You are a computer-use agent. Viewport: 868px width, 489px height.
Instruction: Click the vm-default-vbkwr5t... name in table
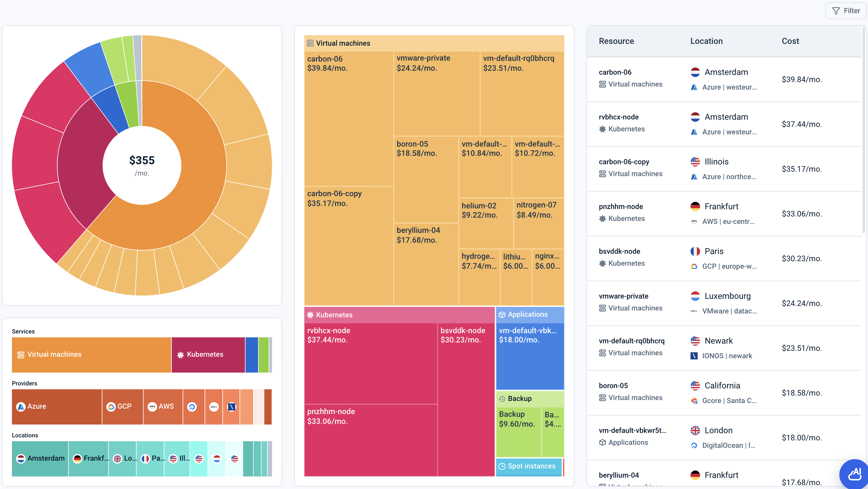(x=632, y=430)
